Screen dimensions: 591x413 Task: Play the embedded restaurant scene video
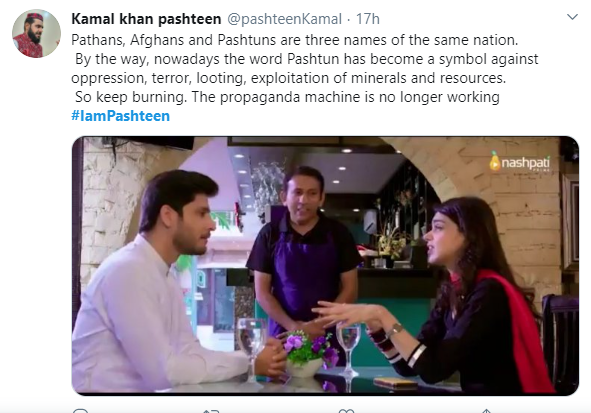325,266
